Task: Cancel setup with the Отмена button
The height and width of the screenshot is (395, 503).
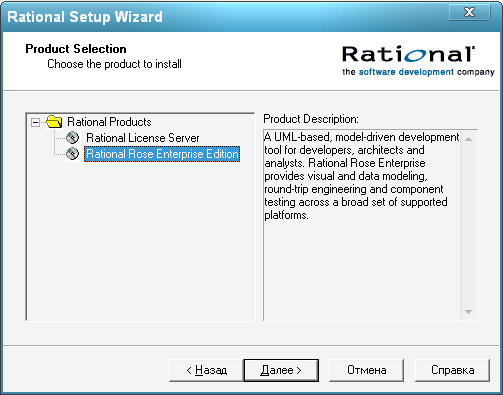Action: point(366,370)
